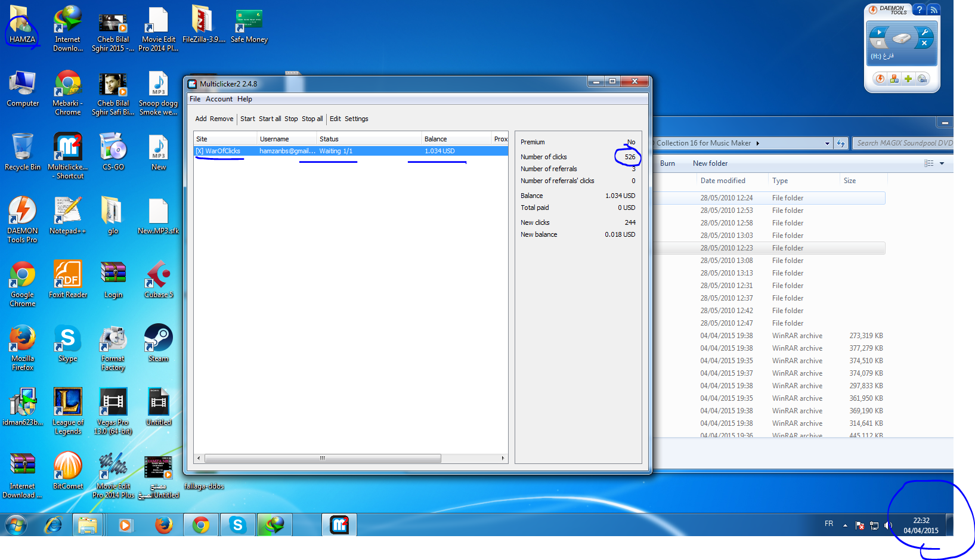Open the view options dropdown arrow in Explorer
975x560 pixels.
pyautogui.click(x=942, y=163)
